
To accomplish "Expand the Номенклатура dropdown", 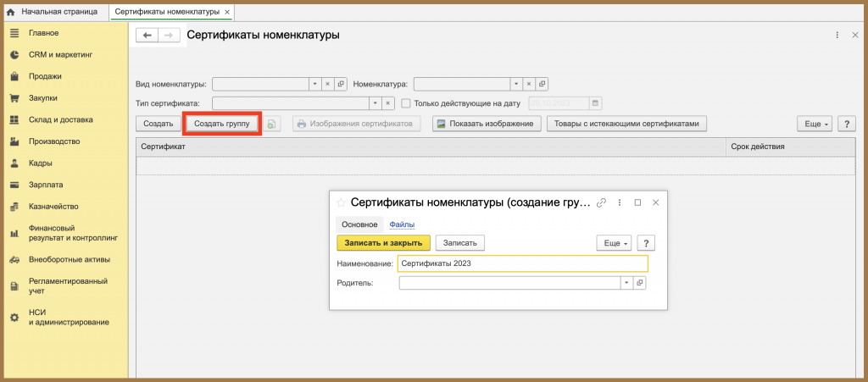I will [516, 84].
